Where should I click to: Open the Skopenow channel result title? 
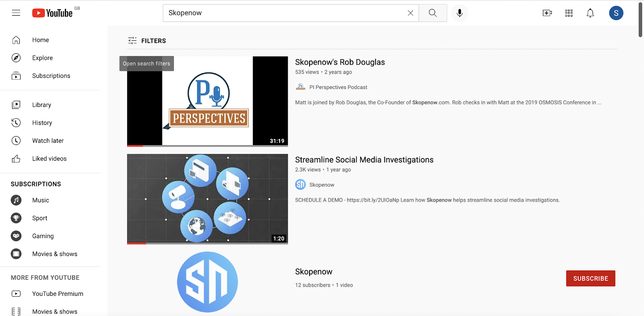click(314, 272)
